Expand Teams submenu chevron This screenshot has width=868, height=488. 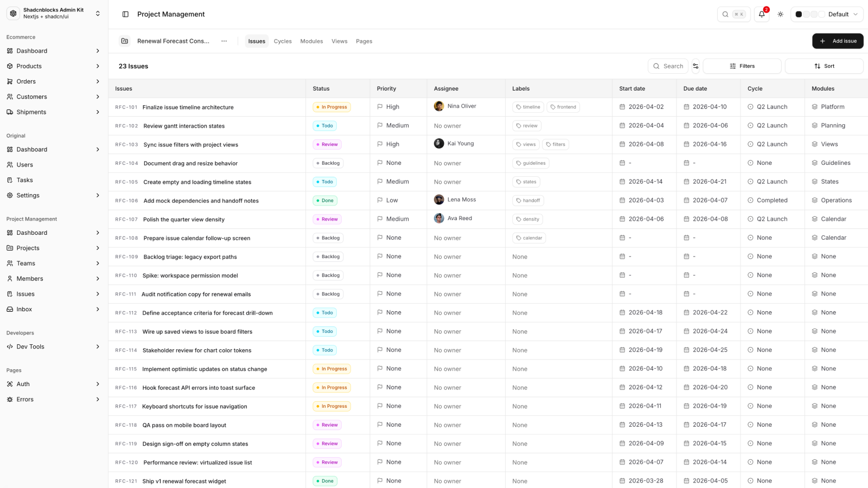[x=98, y=264]
